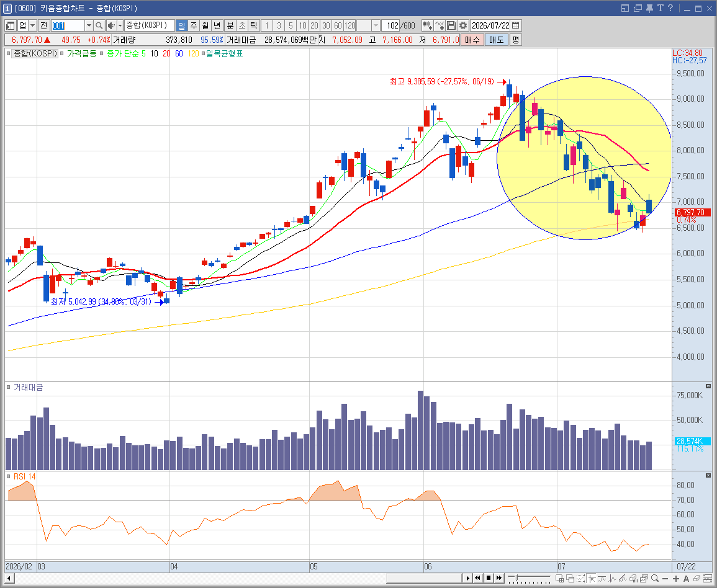Select the '월' monthly tab
This screenshot has height=588, width=717.
point(205,25)
